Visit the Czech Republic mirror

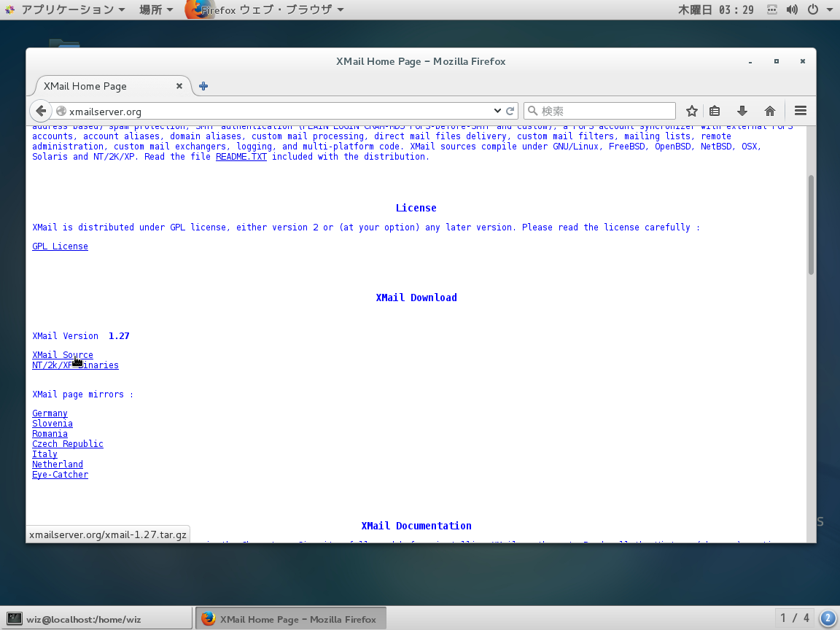[x=68, y=443]
